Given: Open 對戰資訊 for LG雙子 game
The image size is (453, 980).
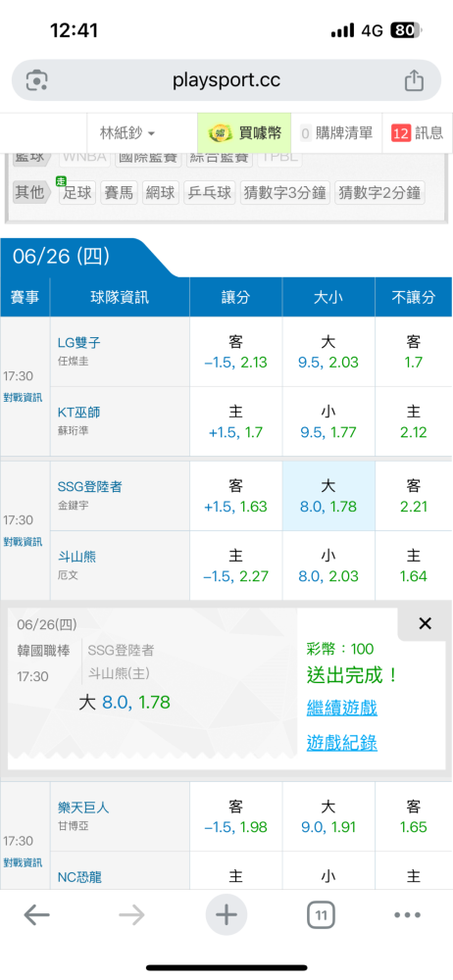Looking at the screenshot, I should tap(24, 397).
